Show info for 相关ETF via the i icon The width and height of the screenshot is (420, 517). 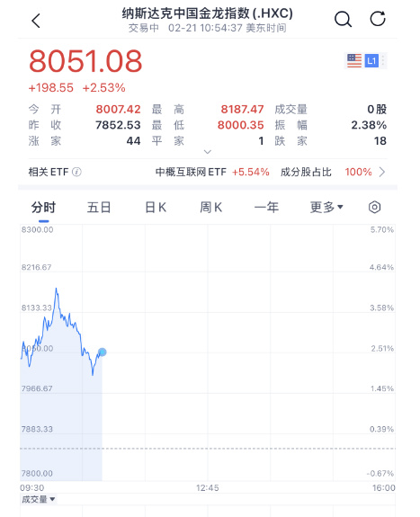tap(76, 172)
